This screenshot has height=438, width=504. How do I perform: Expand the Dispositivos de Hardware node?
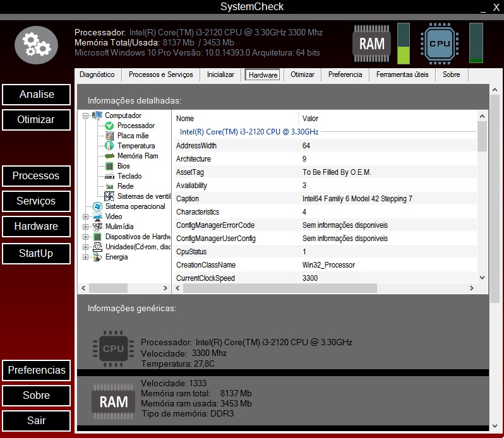(85, 237)
